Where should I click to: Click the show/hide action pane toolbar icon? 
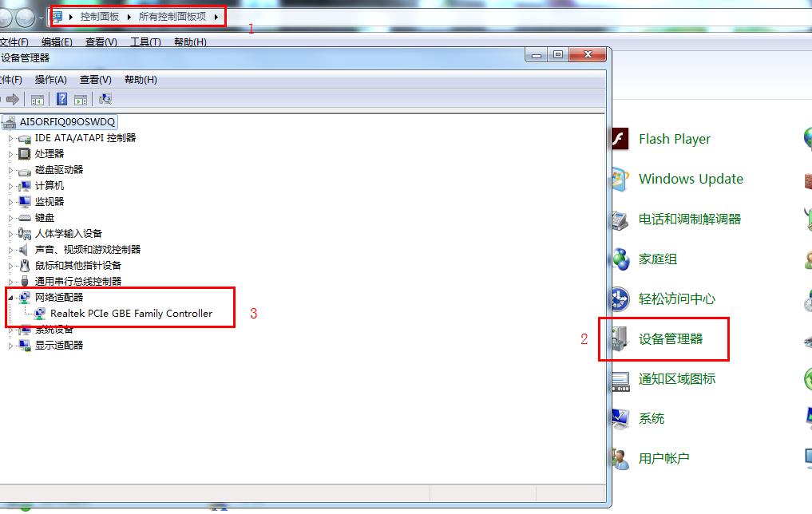pos(81,100)
